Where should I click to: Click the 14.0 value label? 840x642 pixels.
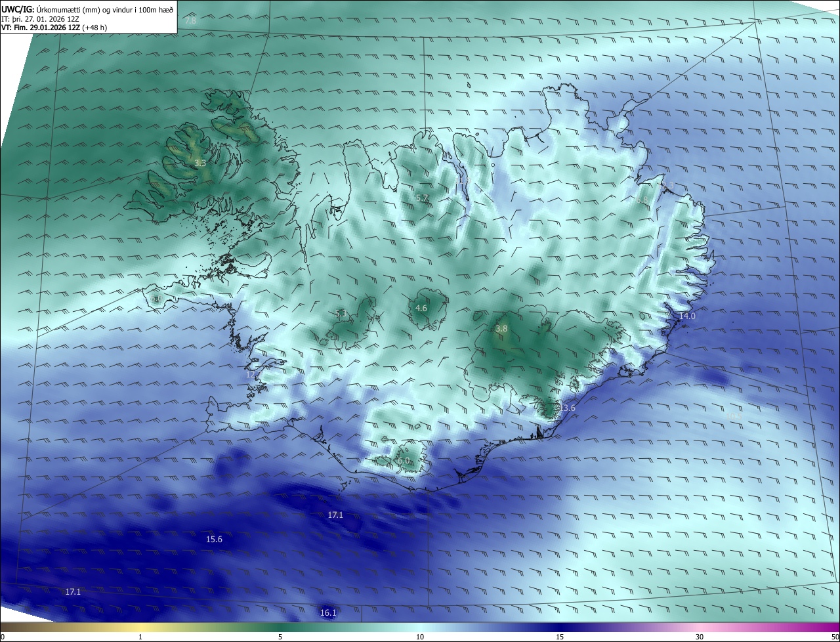[x=687, y=316]
